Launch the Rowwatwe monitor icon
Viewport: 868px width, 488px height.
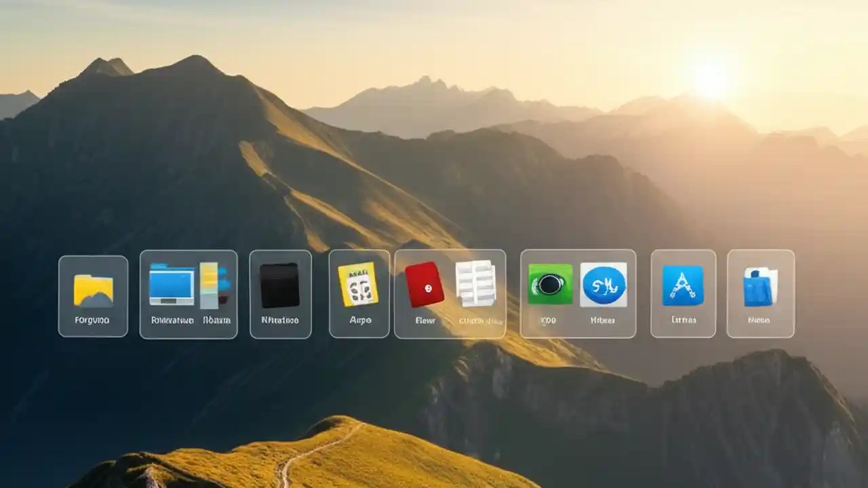point(172,288)
